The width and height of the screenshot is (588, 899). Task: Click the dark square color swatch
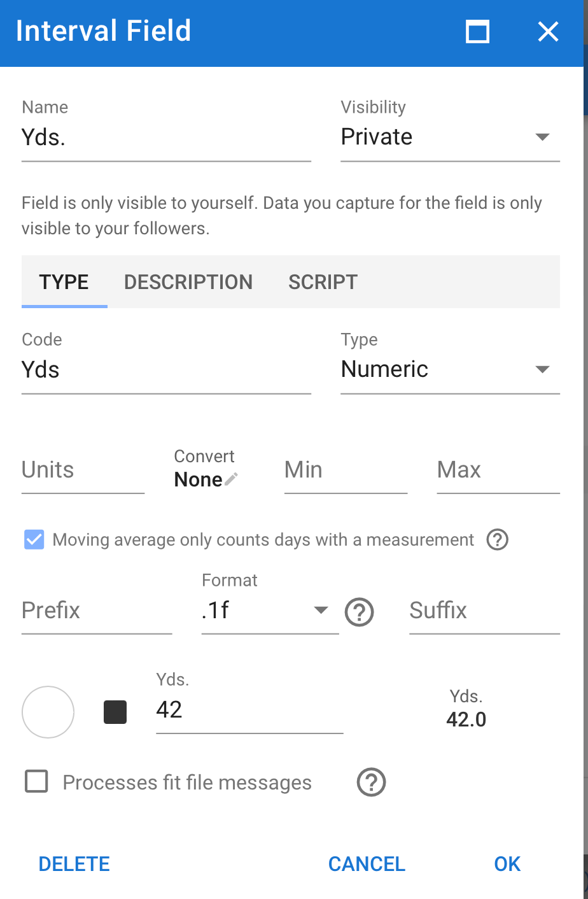click(x=115, y=712)
